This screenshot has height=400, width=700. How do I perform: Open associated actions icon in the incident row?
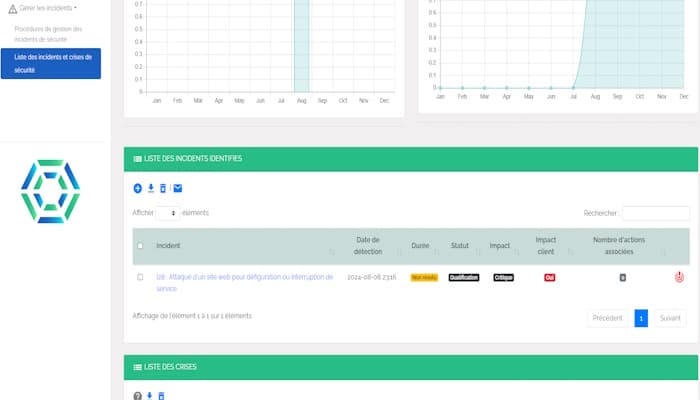pos(623,278)
